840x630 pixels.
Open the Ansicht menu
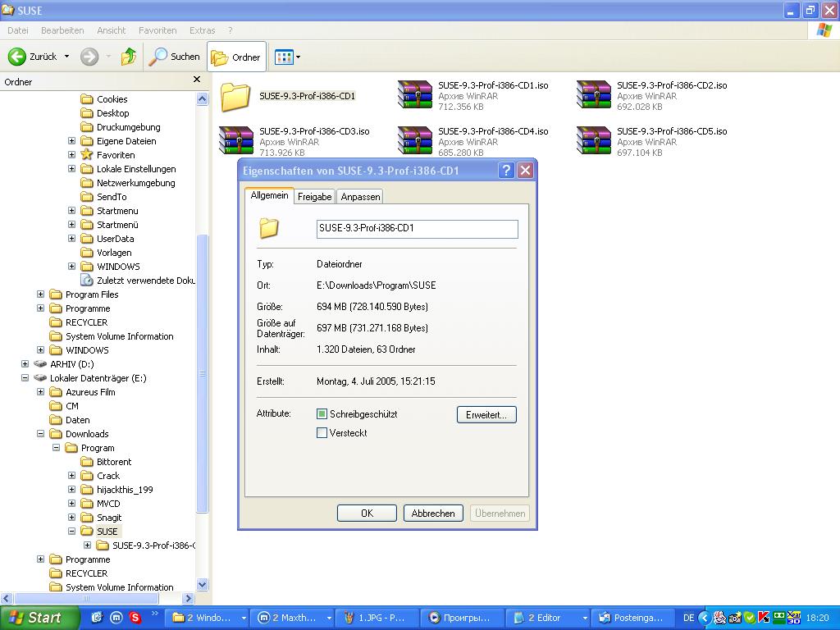click(x=111, y=30)
